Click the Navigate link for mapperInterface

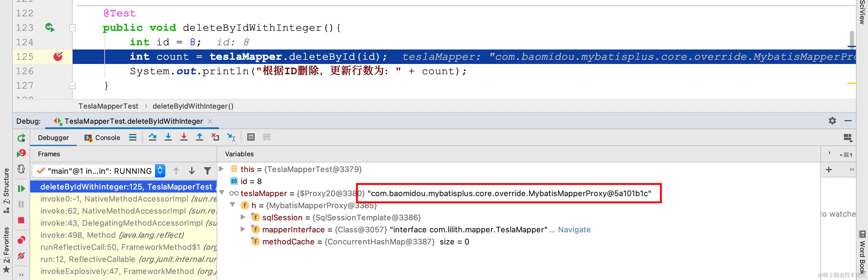(x=574, y=229)
